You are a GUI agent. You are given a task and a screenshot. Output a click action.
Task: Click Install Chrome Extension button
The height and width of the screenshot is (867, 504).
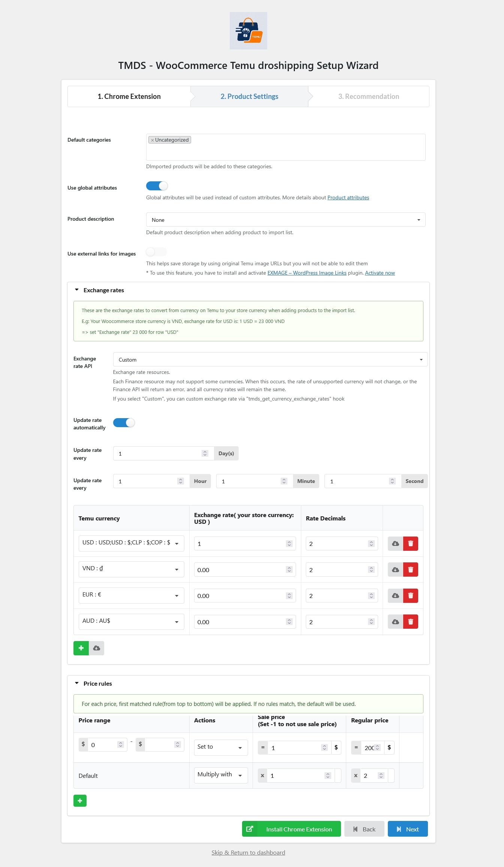292,829
